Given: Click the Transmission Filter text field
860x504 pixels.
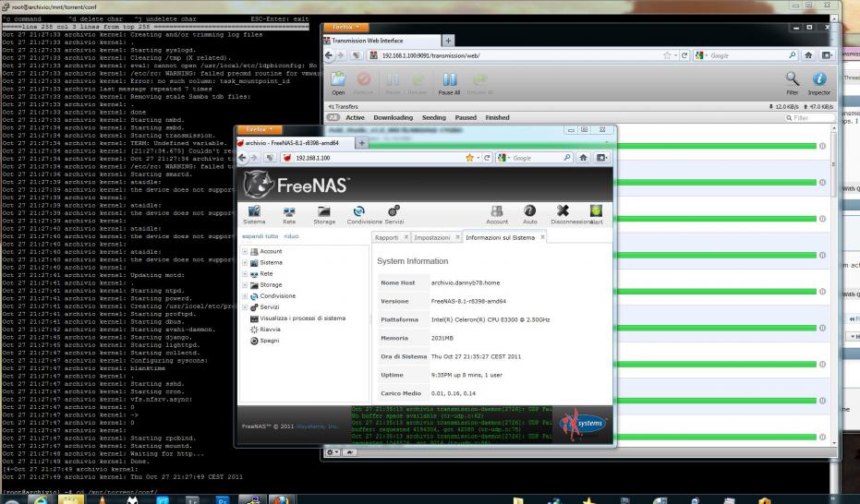Looking at the screenshot, I should pos(809,118).
